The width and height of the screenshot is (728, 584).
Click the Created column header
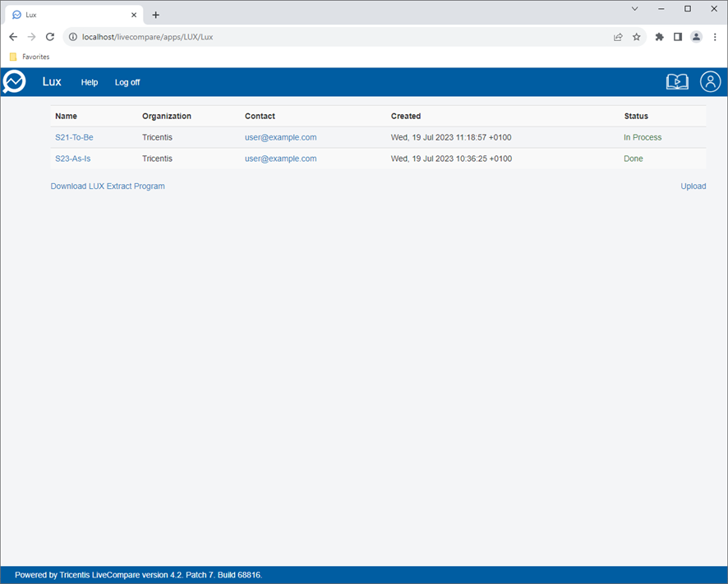(x=406, y=116)
